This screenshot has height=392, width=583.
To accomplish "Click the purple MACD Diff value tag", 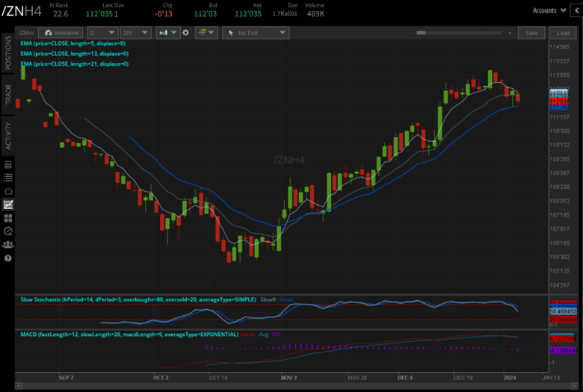I will click(x=564, y=350).
